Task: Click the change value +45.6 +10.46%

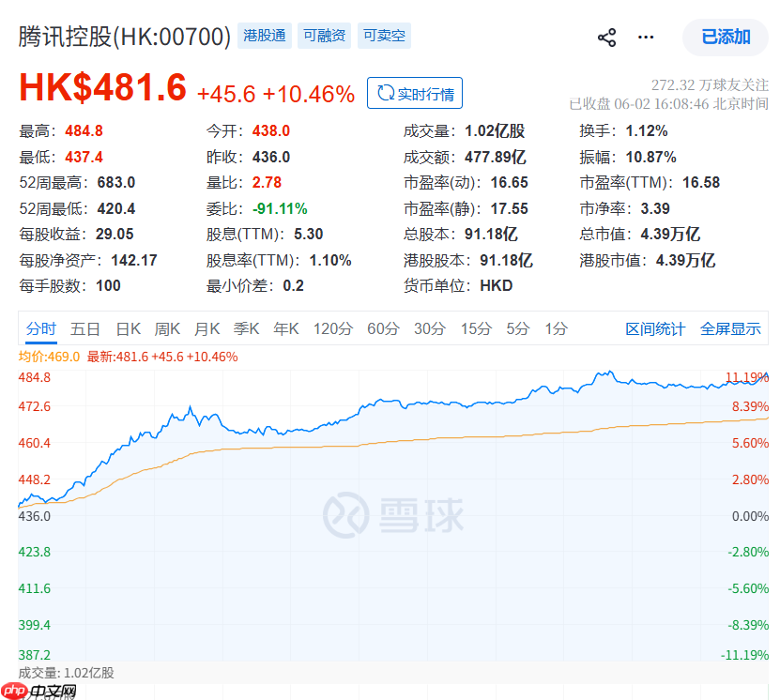Action: (x=276, y=94)
